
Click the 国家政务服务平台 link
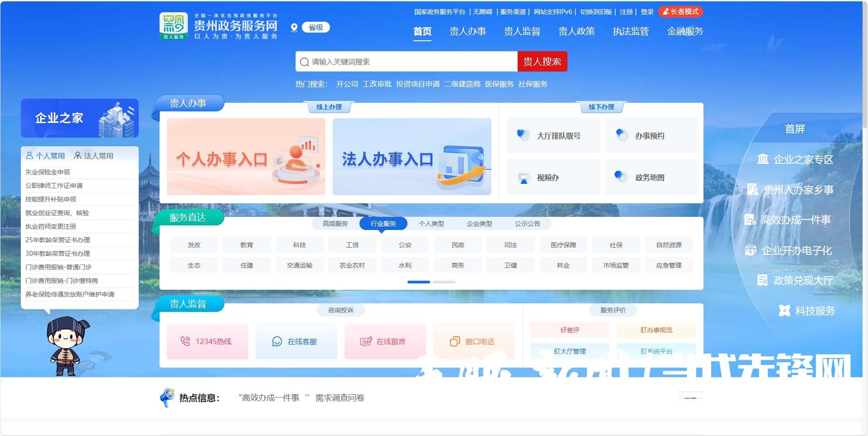tap(440, 12)
